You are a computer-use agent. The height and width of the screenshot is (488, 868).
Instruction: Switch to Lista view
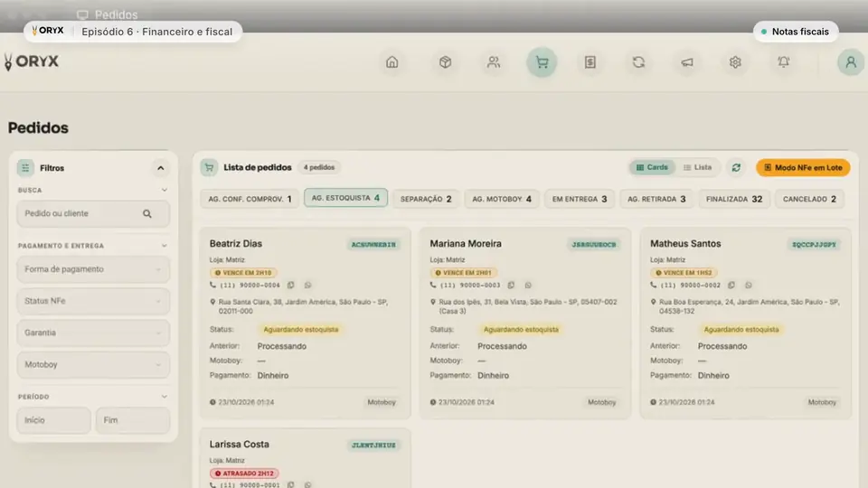[697, 167]
